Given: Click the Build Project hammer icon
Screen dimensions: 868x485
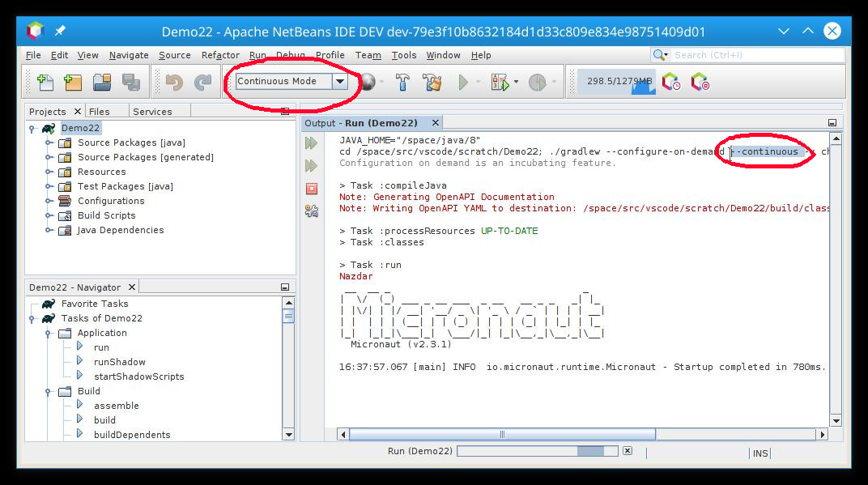Looking at the screenshot, I should click(x=402, y=83).
